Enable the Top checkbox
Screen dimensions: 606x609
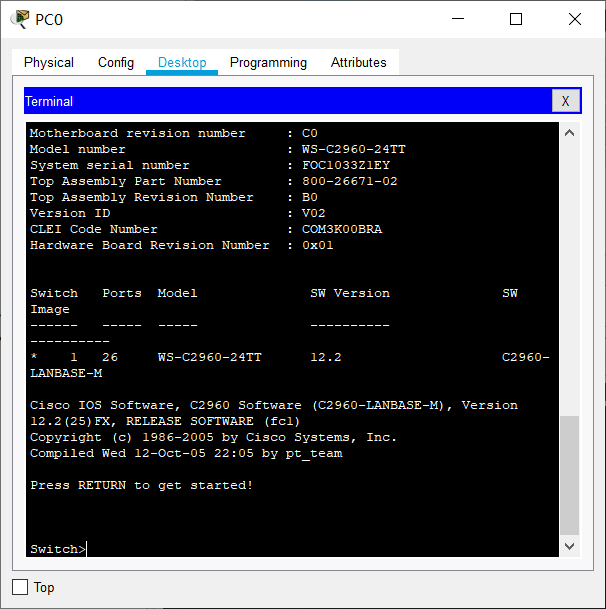coord(20,587)
